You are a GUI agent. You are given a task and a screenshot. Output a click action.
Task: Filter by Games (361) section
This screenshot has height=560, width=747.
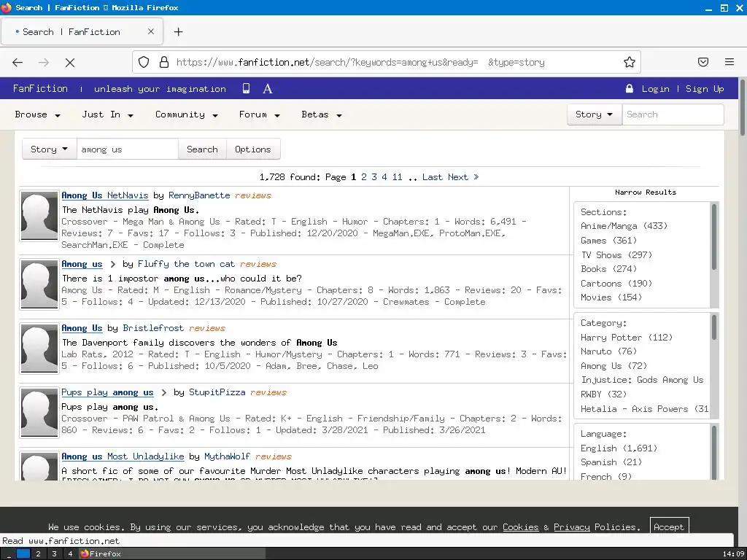609,241
